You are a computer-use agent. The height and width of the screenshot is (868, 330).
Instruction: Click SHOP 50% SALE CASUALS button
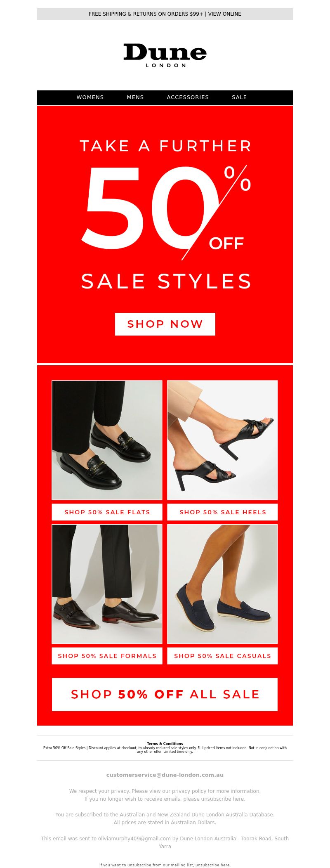coord(222,656)
